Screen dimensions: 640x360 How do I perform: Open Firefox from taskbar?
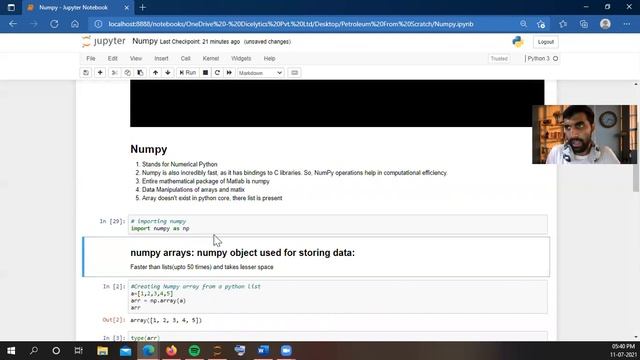pyautogui.click(x=171, y=351)
